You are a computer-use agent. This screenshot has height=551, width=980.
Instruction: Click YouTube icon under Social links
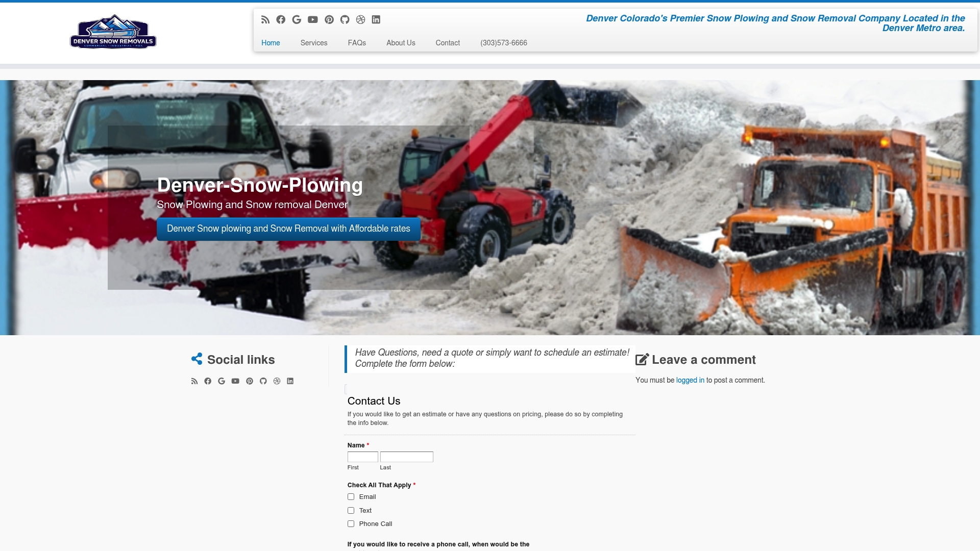pos(235,381)
